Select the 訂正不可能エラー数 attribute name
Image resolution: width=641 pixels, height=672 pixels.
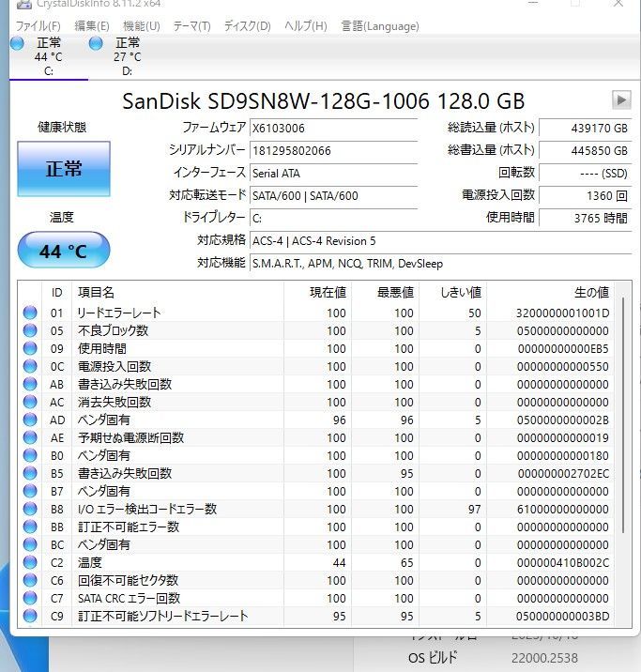tap(129, 527)
